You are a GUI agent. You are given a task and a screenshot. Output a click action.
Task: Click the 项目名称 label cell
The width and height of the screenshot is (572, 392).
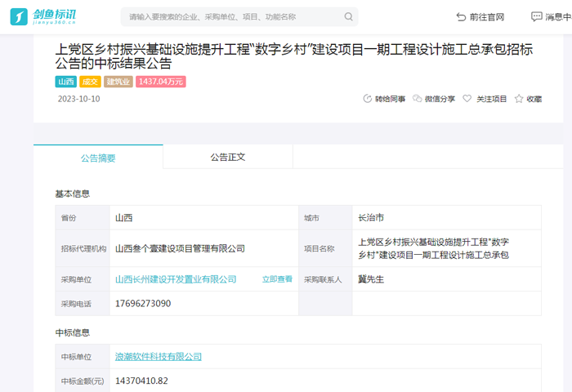tap(325, 248)
